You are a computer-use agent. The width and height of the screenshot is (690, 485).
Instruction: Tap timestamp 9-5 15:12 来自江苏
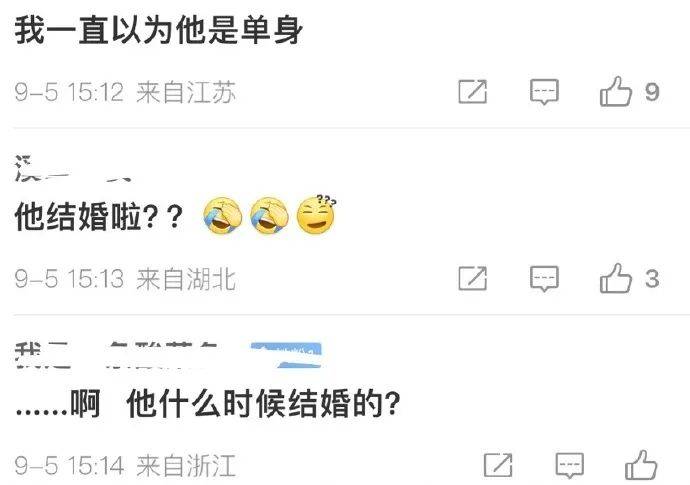coord(125,92)
